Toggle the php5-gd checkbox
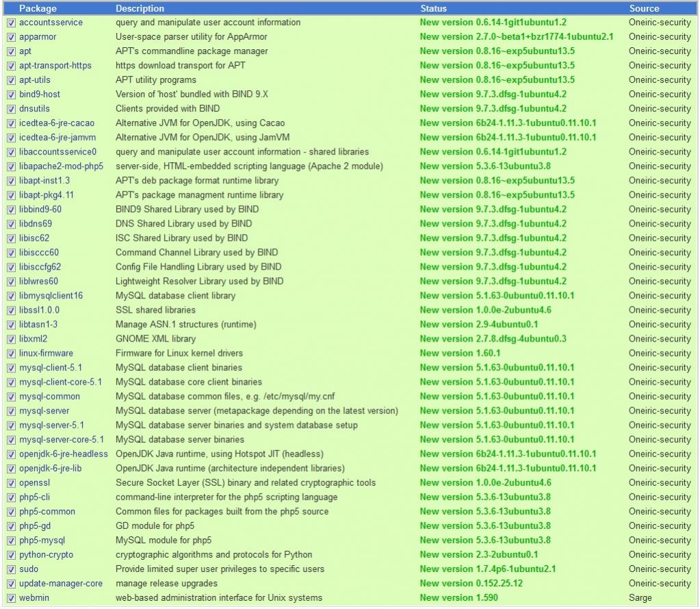 [11, 526]
